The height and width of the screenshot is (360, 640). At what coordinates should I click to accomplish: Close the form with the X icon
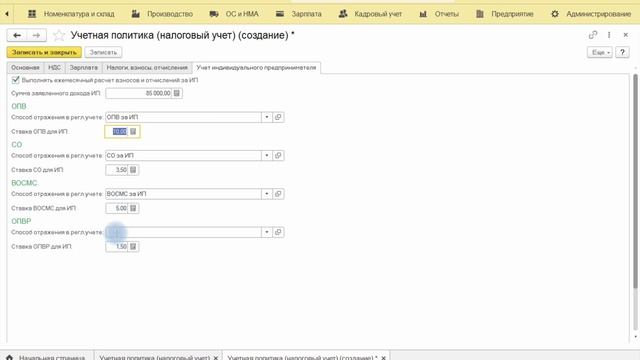626,35
